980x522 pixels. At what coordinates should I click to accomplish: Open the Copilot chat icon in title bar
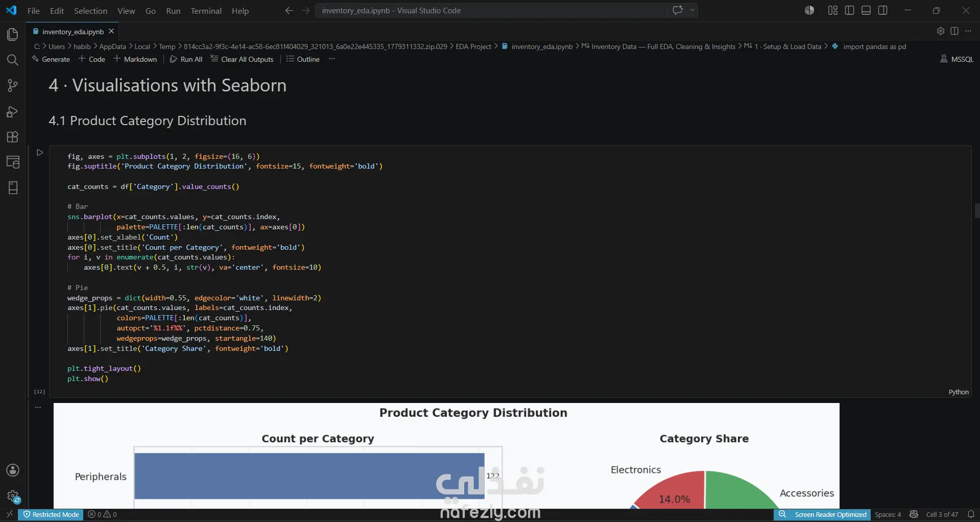pyautogui.click(x=678, y=10)
